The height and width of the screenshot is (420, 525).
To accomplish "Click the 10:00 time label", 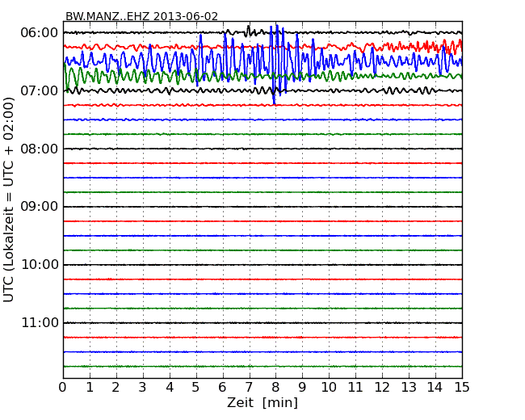I will [x=40, y=265].
